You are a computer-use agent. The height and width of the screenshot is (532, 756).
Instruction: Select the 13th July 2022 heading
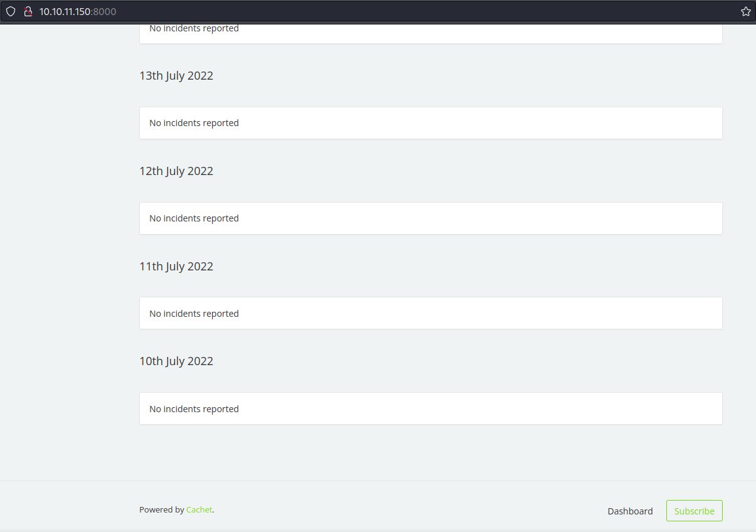(176, 75)
